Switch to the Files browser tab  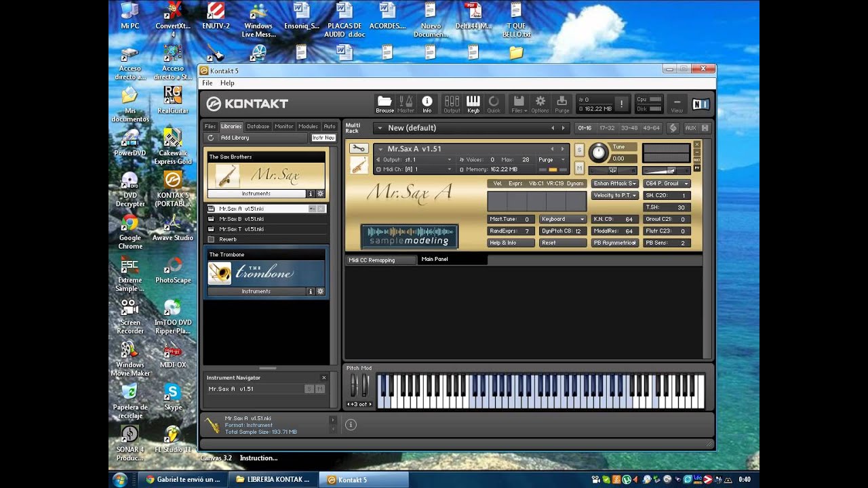[x=210, y=126]
